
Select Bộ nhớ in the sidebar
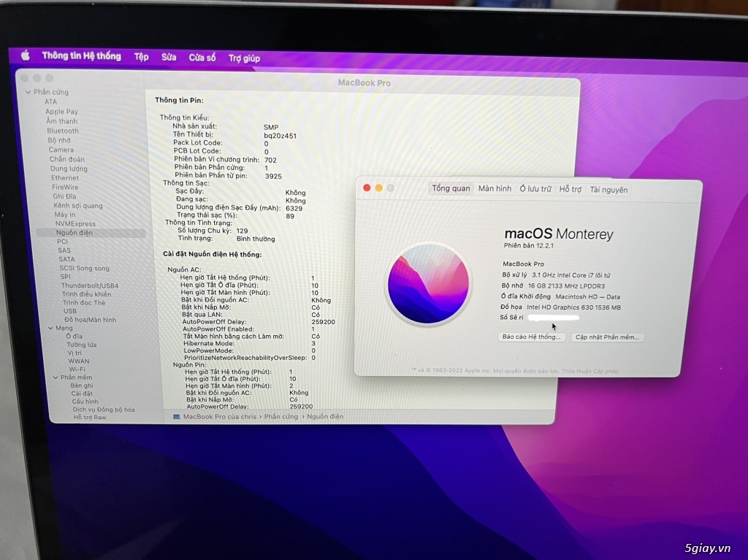[x=59, y=140]
